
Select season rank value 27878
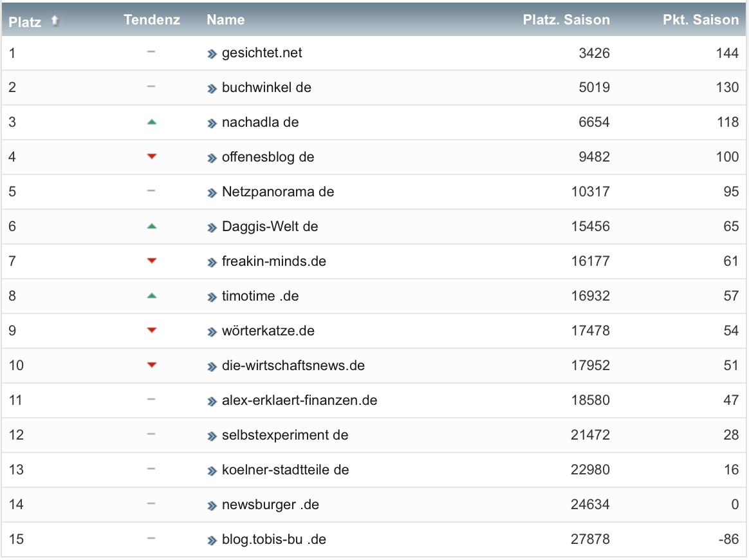click(591, 539)
